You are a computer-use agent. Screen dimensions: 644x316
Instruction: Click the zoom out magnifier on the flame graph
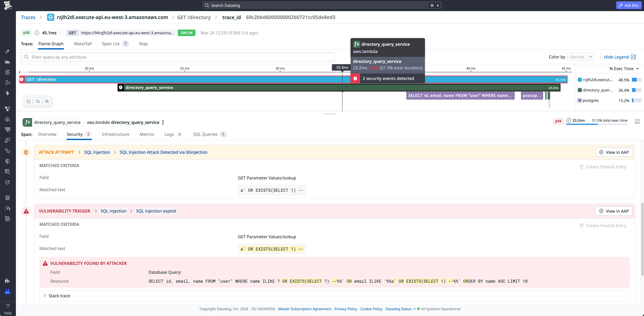tap(38, 101)
